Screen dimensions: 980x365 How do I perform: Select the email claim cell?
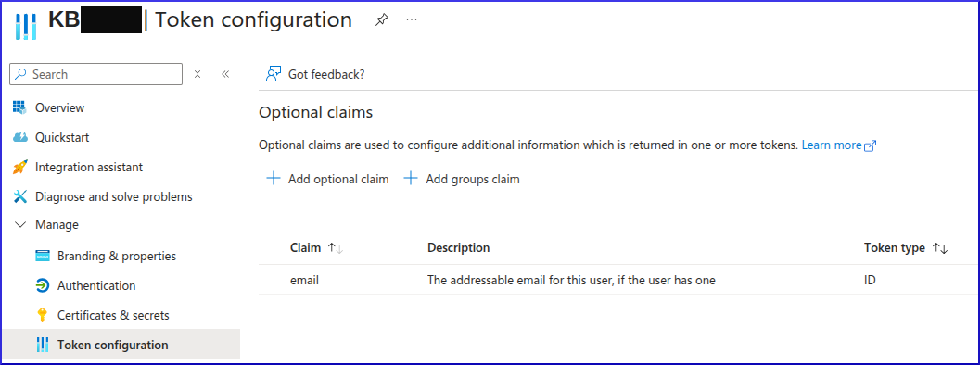click(x=304, y=281)
